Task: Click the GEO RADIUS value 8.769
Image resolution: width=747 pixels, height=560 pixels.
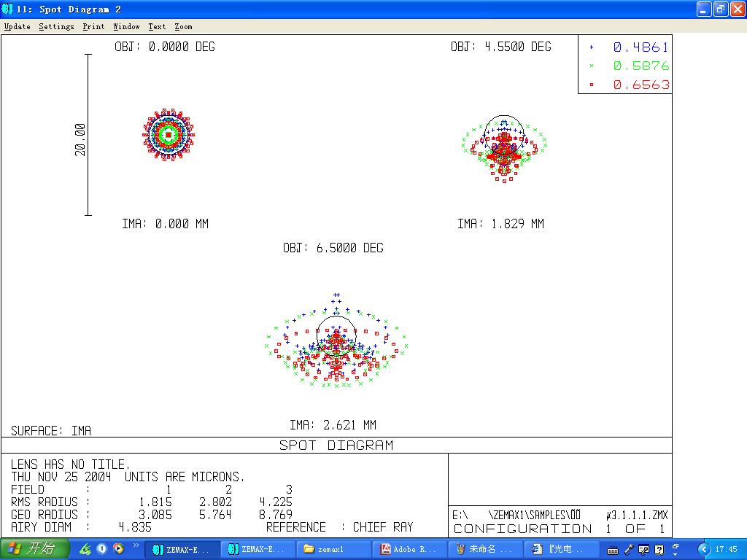Action: pyautogui.click(x=276, y=515)
